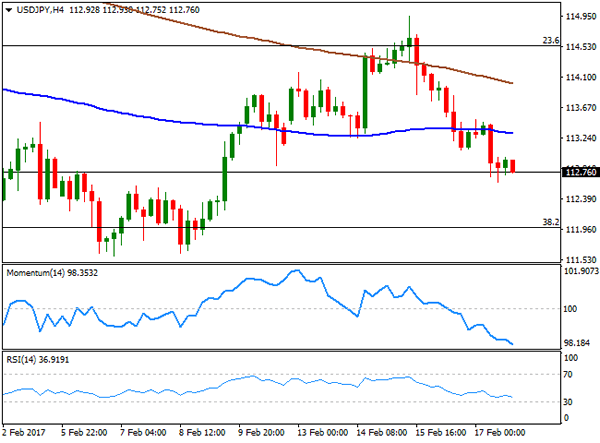Select the 111.960 price axis label
600x443 pixels.
(x=580, y=230)
